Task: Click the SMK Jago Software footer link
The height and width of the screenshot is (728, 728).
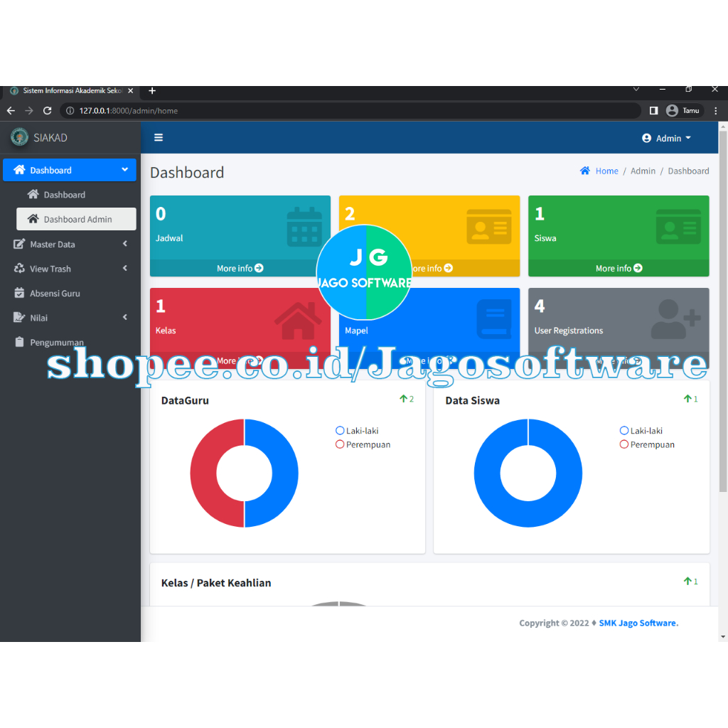Action: (x=636, y=623)
